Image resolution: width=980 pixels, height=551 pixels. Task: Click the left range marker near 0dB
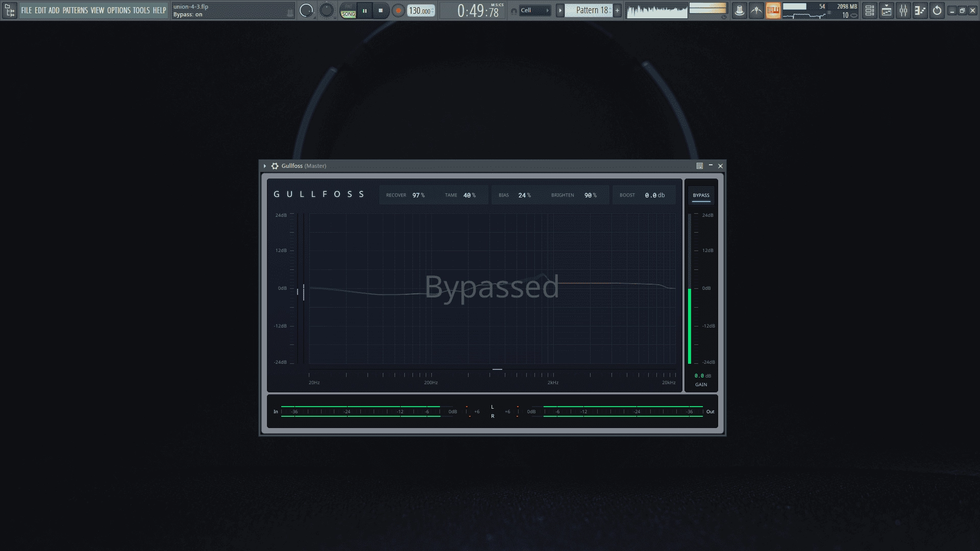tap(298, 292)
